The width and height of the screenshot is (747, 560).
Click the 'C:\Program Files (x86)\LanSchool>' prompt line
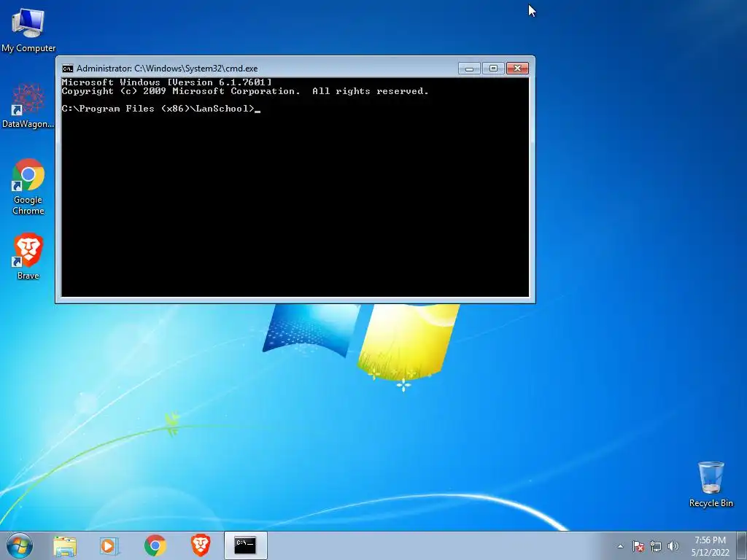[161, 109]
